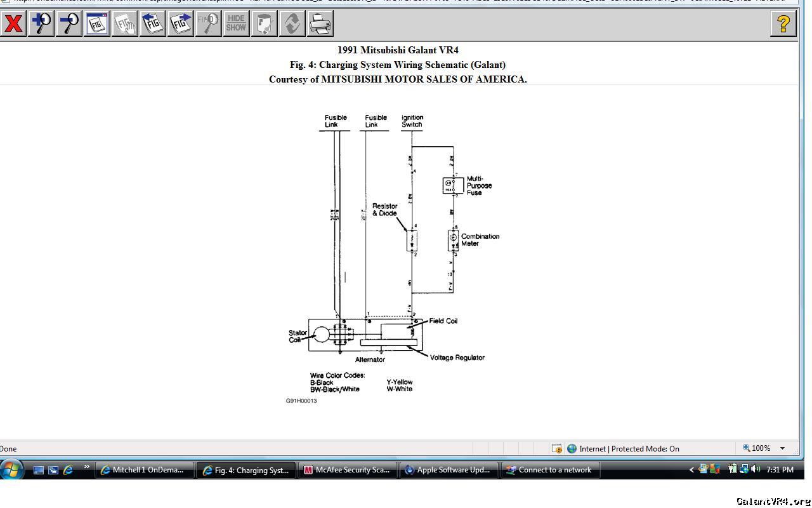Click the Voltage Regulator label
Image resolution: width=812 pixels, height=508 pixels.
(457, 358)
